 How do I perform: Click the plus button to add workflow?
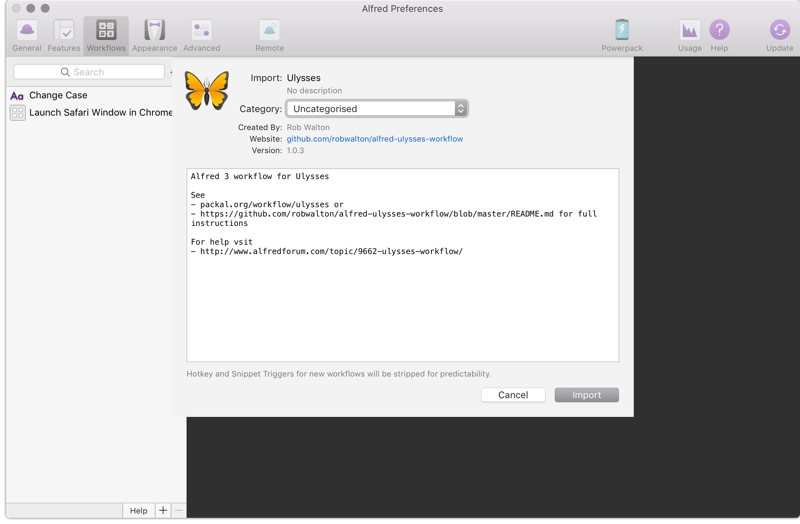pyautogui.click(x=163, y=510)
